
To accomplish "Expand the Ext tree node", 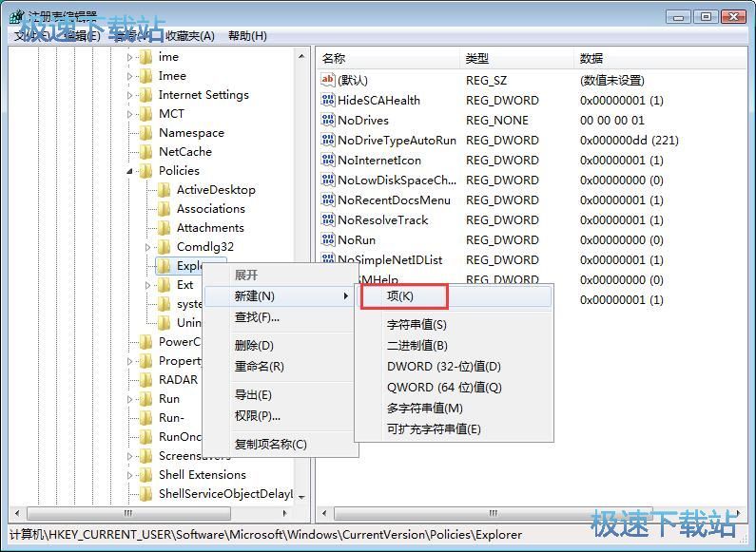I will [x=148, y=285].
